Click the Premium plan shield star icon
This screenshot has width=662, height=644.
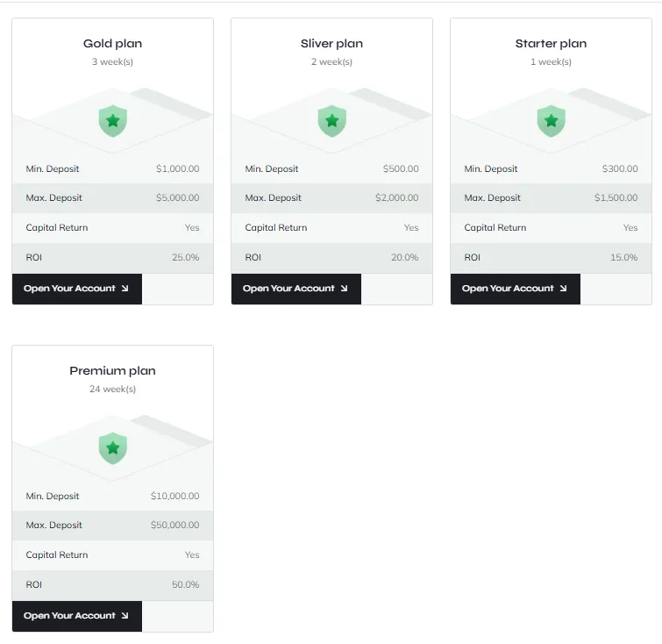(112, 447)
